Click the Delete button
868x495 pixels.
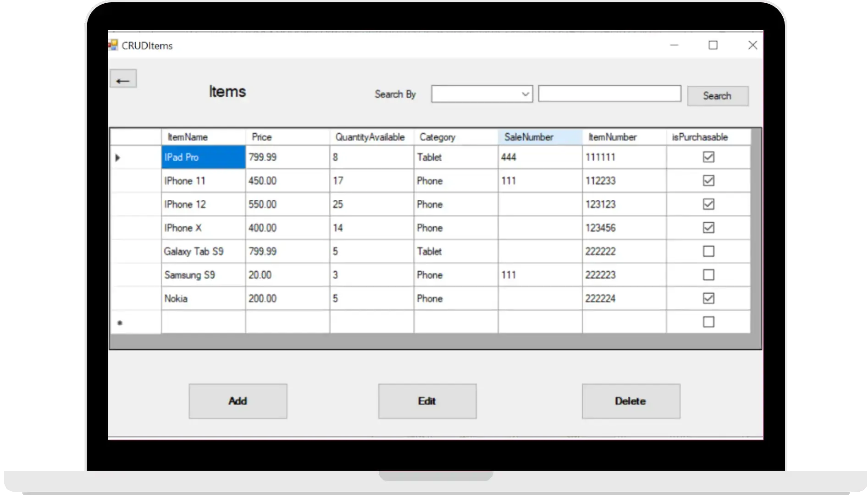[631, 401]
